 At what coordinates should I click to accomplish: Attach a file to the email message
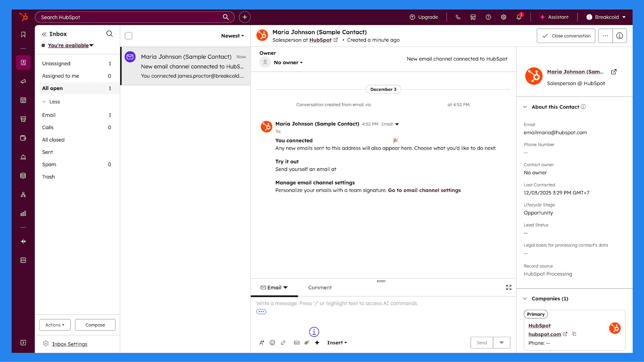307,342
